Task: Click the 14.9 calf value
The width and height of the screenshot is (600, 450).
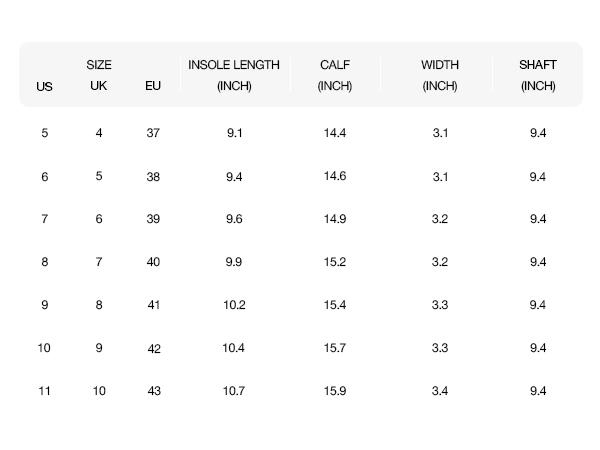Action: (335, 219)
